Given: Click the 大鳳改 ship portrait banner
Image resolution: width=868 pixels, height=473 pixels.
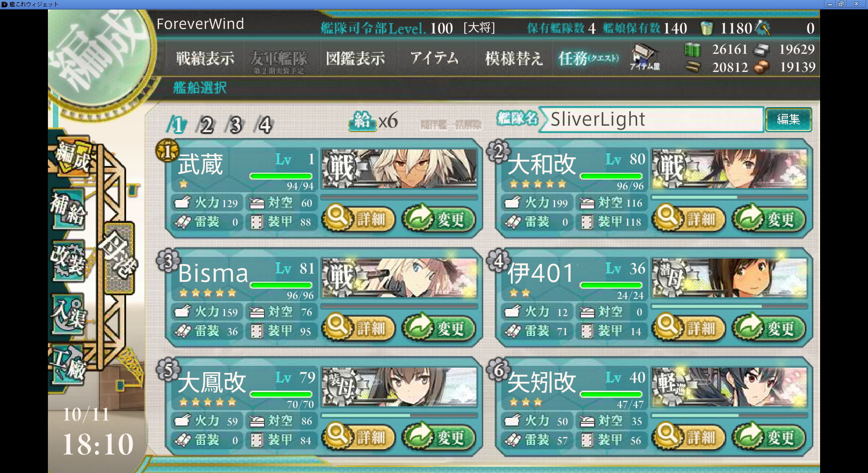Looking at the screenshot, I should (400, 387).
